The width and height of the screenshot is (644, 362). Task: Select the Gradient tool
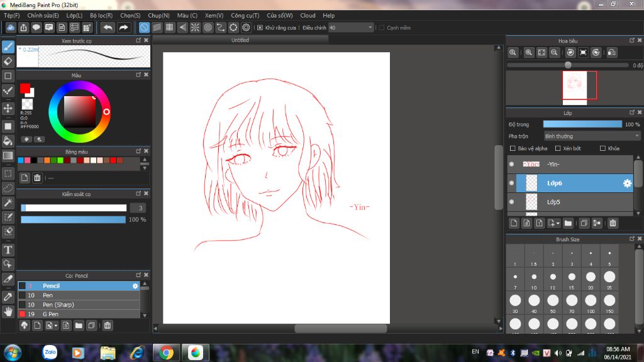pyautogui.click(x=8, y=156)
